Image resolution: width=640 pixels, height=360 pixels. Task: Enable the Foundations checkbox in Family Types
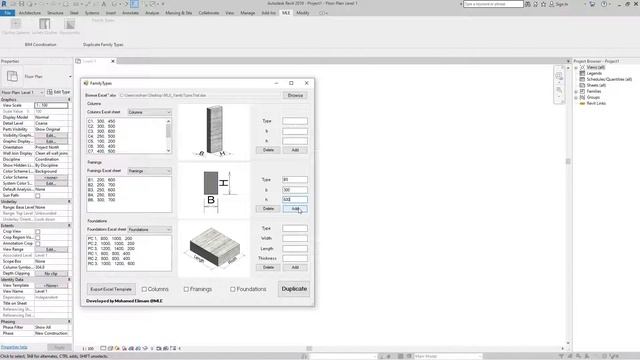click(233, 289)
